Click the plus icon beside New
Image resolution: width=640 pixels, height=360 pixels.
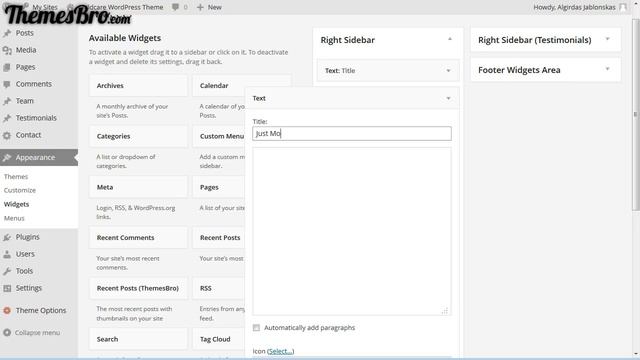[x=200, y=7]
